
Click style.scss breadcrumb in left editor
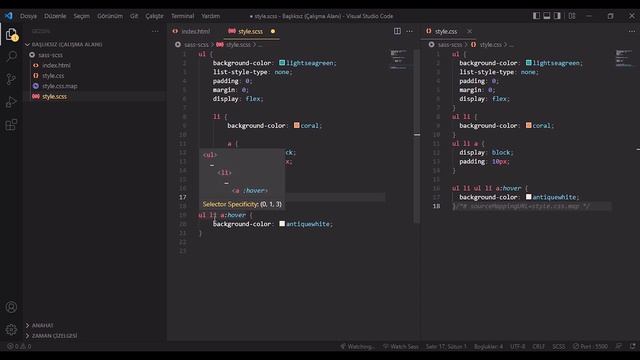pos(238,44)
